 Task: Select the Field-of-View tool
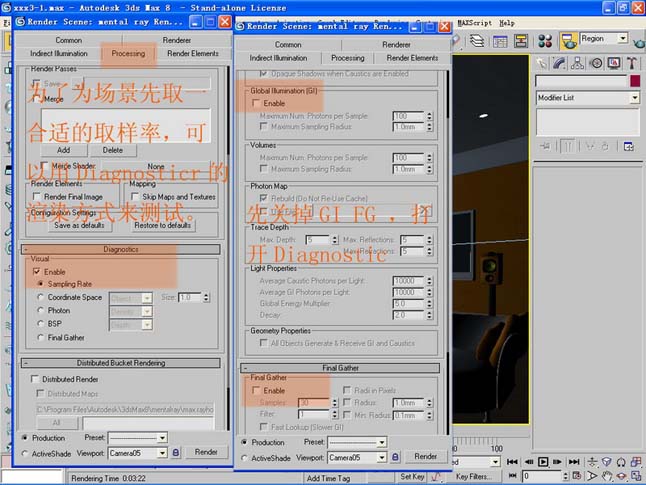click(x=592, y=476)
